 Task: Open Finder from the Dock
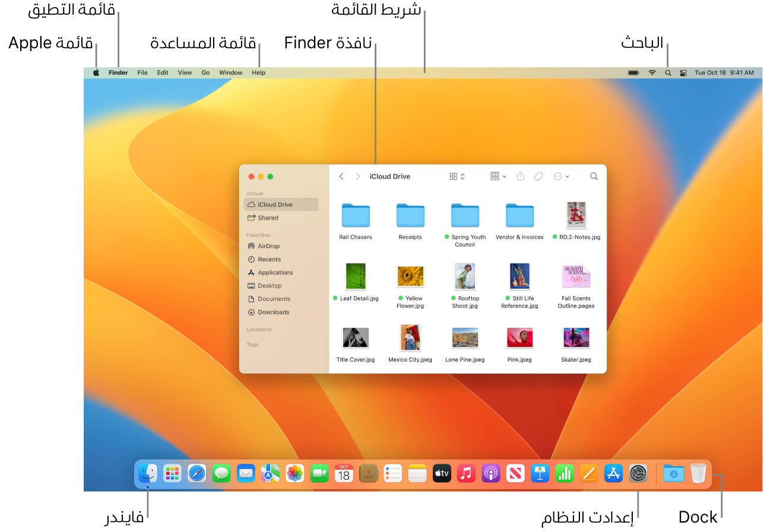pyautogui.click(x=148, y=473)
